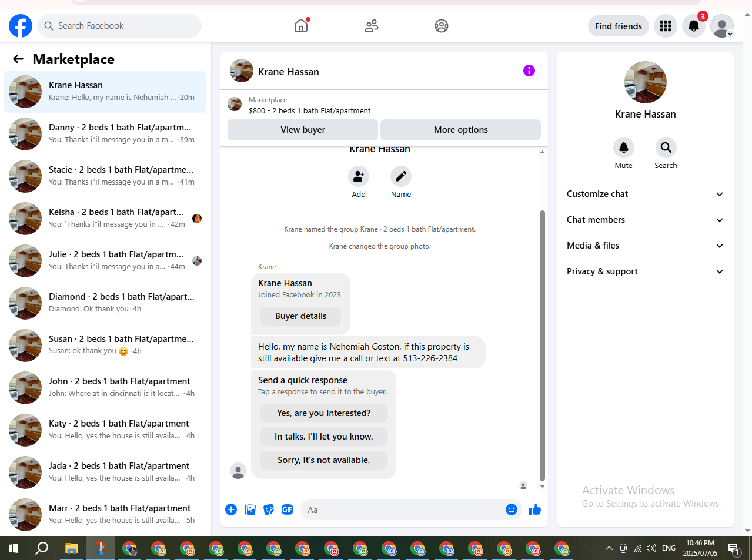Viewport: 752px width, 560px height.
Task: Choose a sticker in the composer
Action: click(269, 509)
